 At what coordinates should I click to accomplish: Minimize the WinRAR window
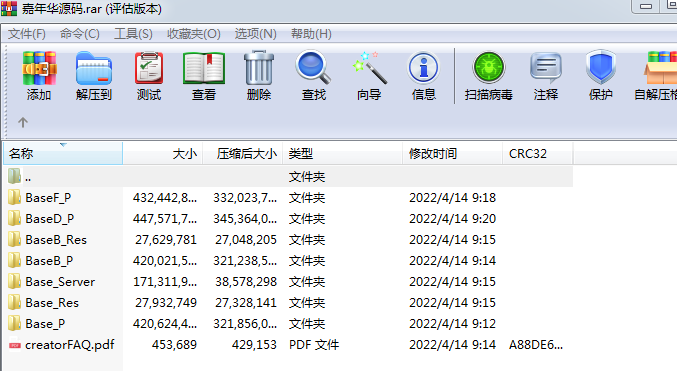click(646, 6)
